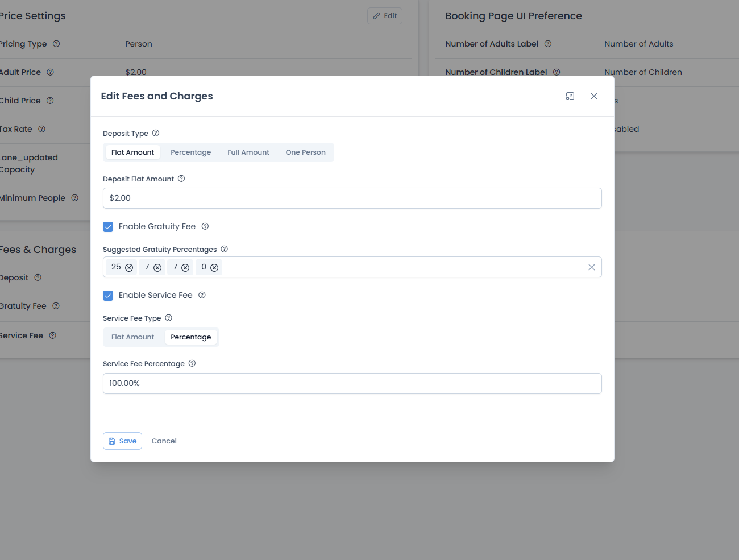Select One Person deposit type
This screenshot has height=560, width=739.
point(306,152)
